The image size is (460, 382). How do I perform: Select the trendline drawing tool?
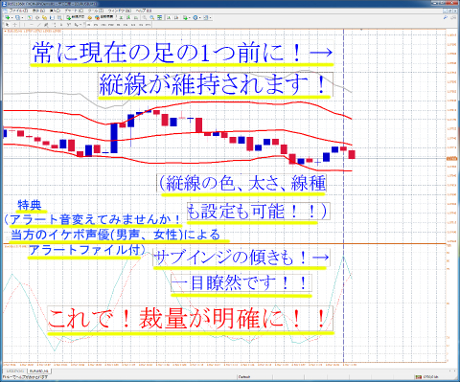point(39,25)
